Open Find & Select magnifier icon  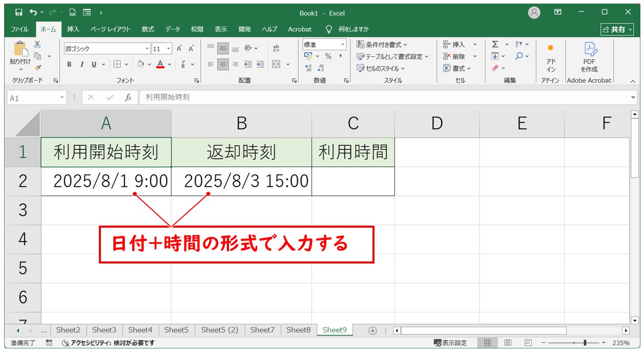(x=519, y=56)
